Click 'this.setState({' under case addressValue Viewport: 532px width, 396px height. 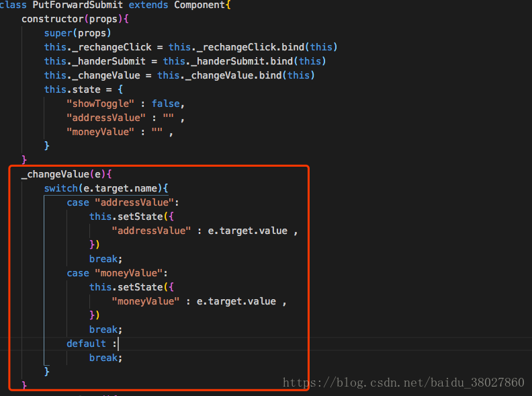[132, 216]
